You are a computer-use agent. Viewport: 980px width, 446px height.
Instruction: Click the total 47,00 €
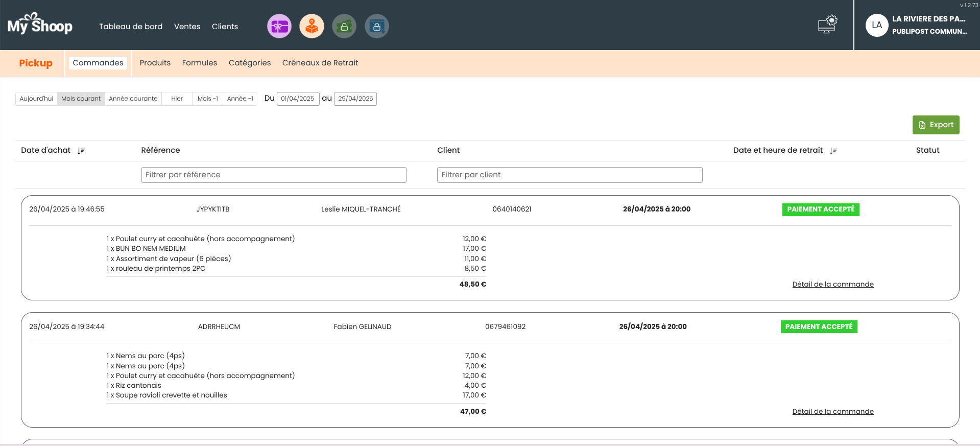(473, 411)
